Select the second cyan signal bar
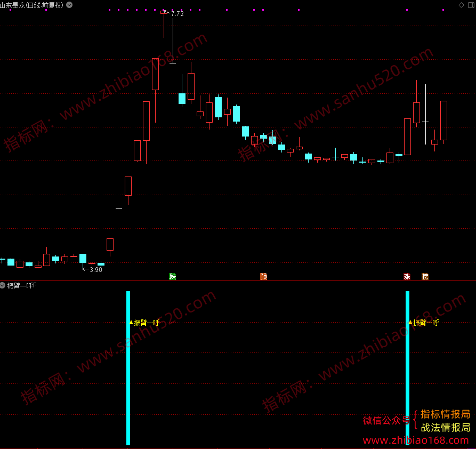The width and height of the screenshot is (476, 449). tap(407, 368)
